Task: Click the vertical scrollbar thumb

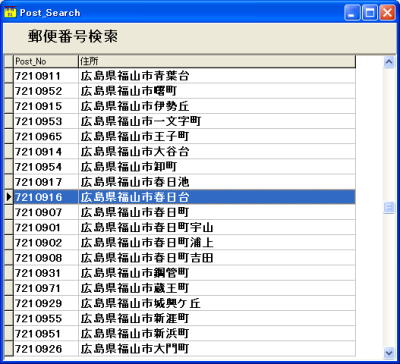Action: 389,207
